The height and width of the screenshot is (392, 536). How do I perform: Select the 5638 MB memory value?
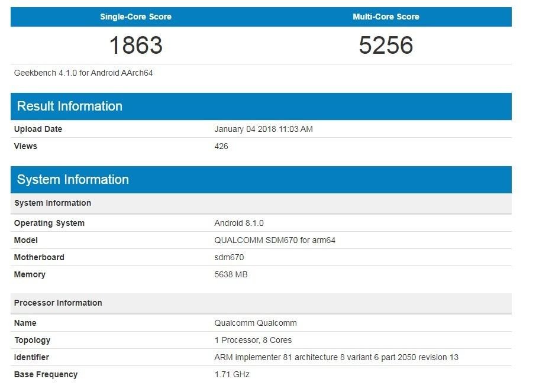(231, 274)
